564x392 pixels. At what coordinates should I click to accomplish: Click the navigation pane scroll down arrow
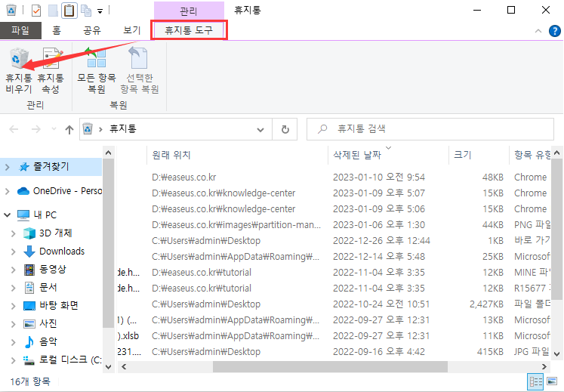pyautogui.click(x=108, y=367)
